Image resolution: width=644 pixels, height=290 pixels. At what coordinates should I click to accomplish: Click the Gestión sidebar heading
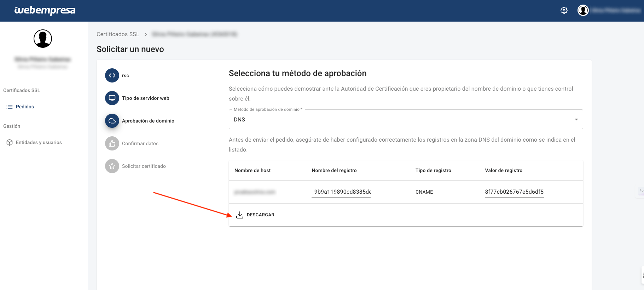[12, 126]
